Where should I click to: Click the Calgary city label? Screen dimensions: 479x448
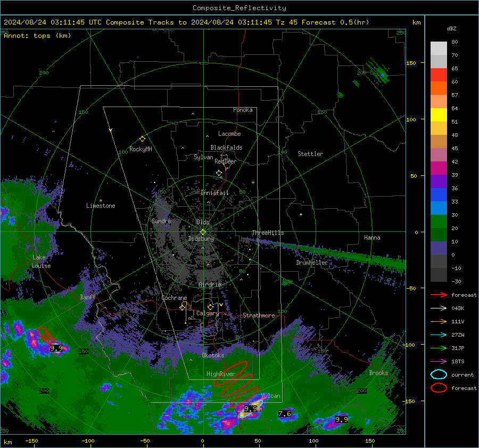click(x=208, y=313)
